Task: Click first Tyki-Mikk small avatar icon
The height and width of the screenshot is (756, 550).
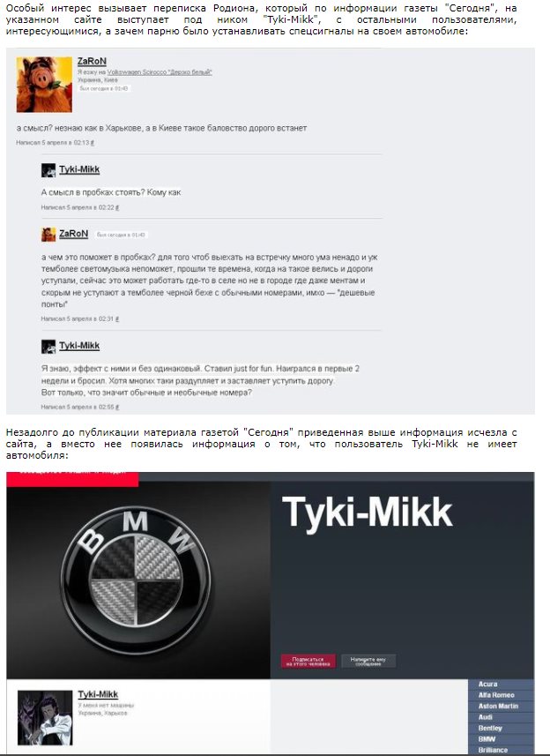Action: click(48, 170)
